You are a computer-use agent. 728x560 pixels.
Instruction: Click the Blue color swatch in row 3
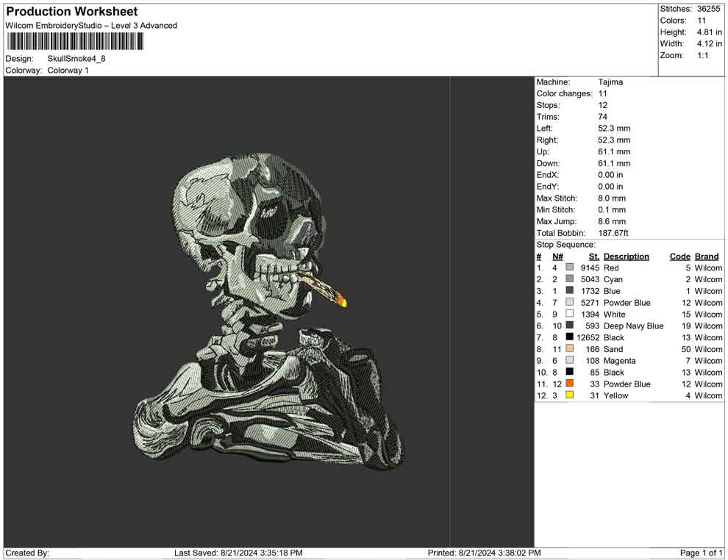pyautogui.click(x=569, y=290)
